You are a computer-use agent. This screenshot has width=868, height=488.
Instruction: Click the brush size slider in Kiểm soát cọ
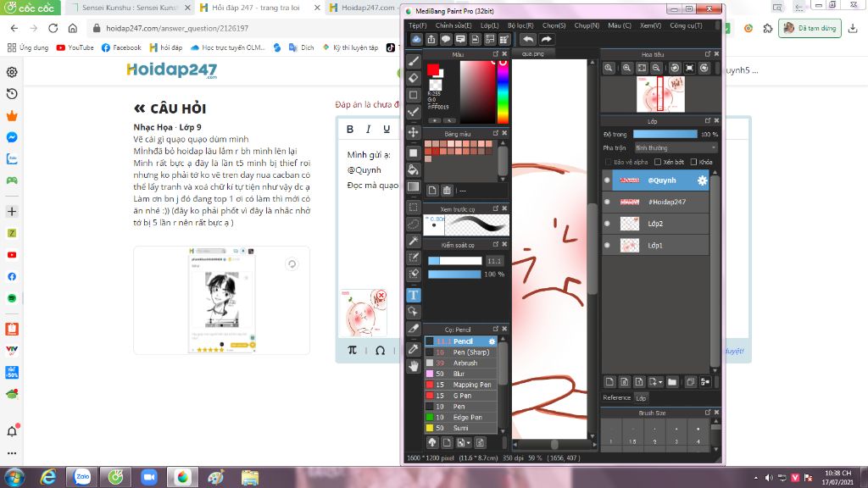click(455, 261)
